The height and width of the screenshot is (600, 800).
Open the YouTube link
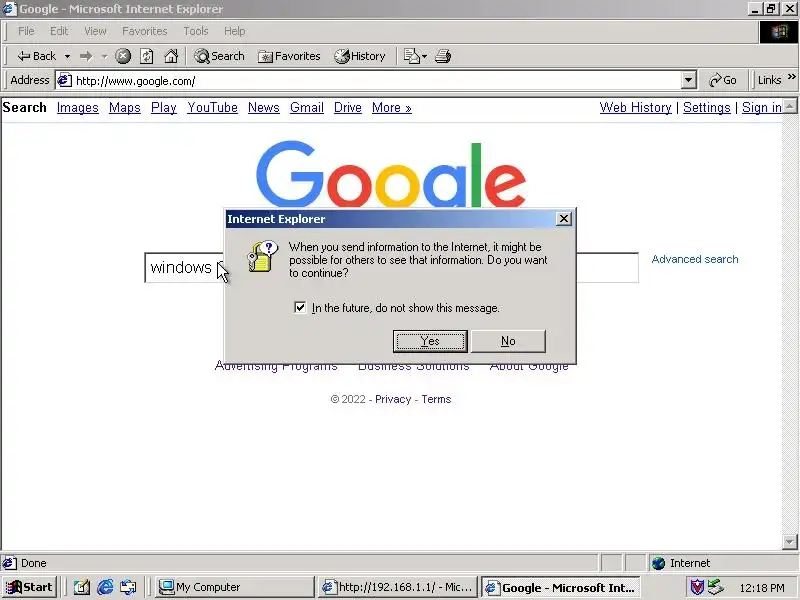click(212, 108)
